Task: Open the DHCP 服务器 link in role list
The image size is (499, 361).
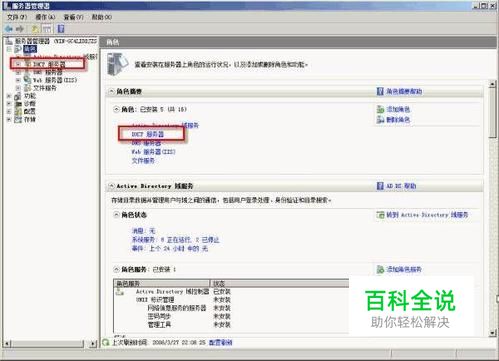Action: [148, 134]
